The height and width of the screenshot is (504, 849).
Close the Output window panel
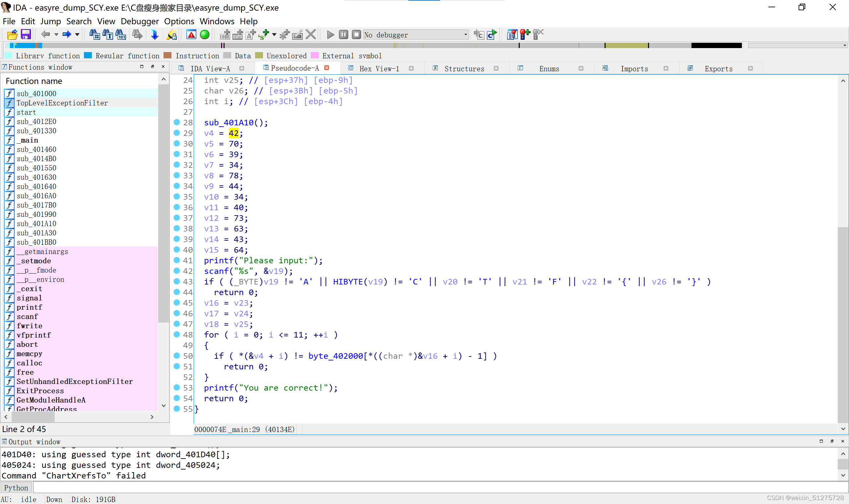843,441
